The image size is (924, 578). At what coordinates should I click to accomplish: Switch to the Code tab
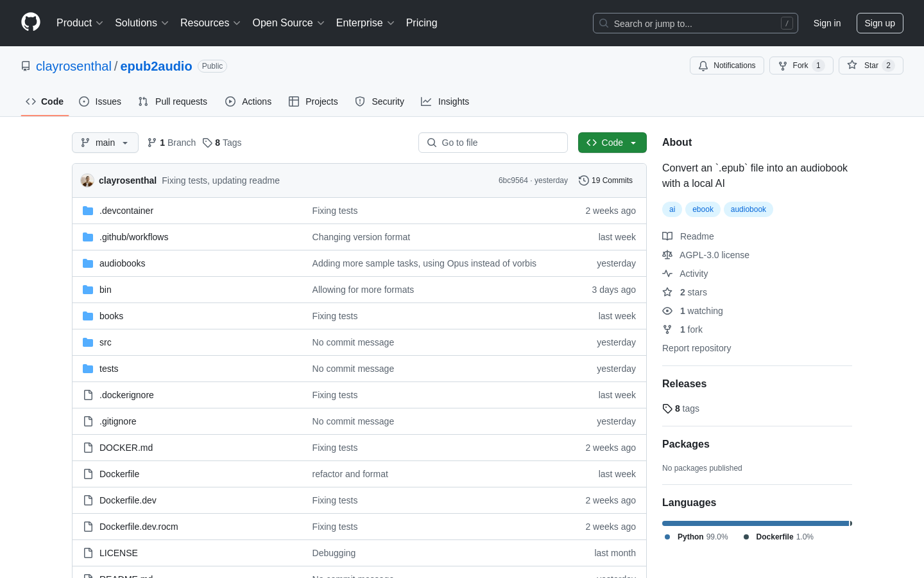(x=45, y=101)
